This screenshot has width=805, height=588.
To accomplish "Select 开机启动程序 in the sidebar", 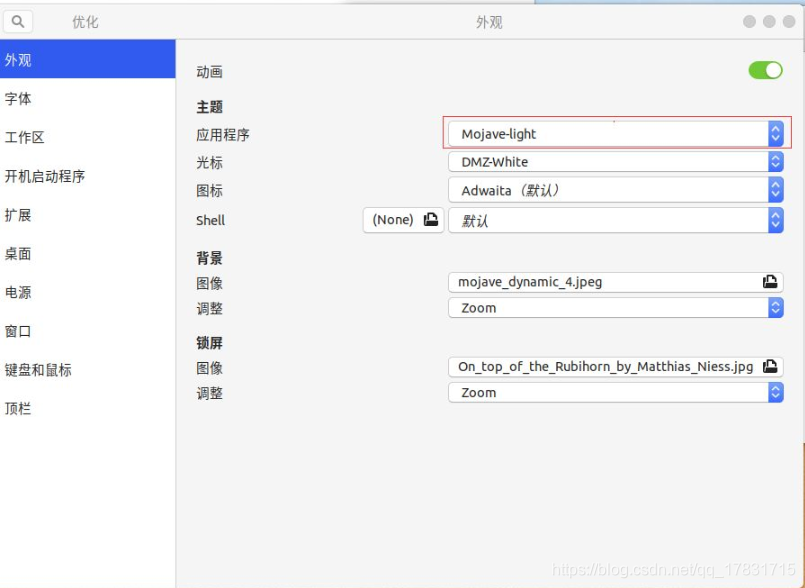I will [87, 176].
